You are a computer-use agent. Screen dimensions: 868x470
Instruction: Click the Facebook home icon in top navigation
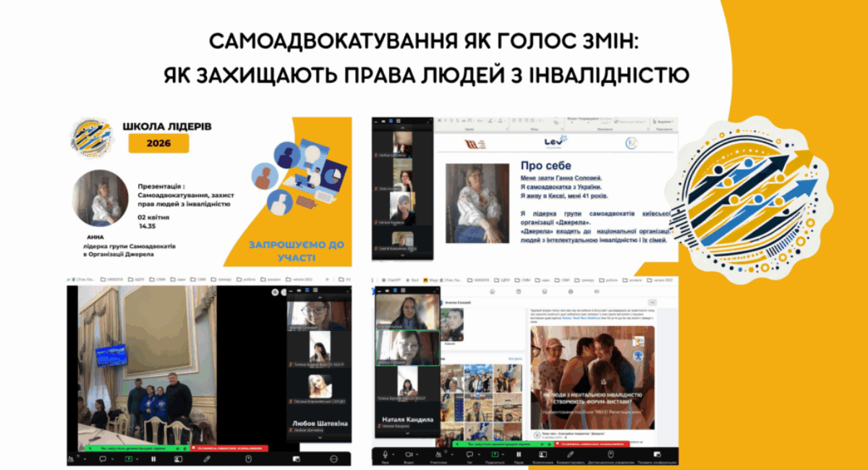pyautogui.click(x=492, y=291)
